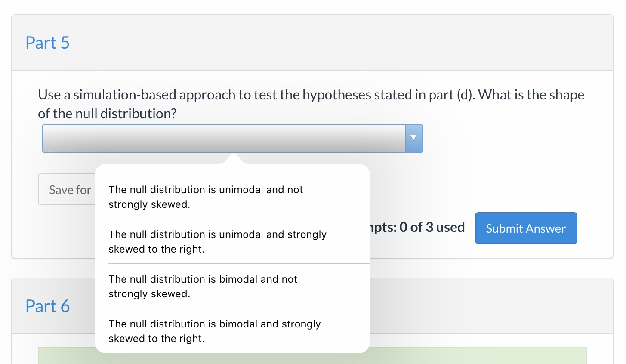Select 'bimodal and strongly skewed to the right'

pyautogui.click(x=214, y=331)
